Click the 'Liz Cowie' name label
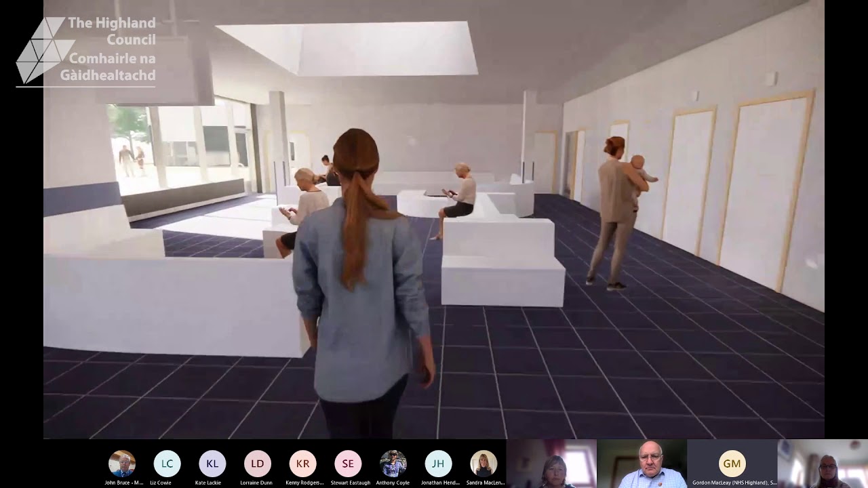Viewport: 868px width, 488px height. tap(161, 483)
